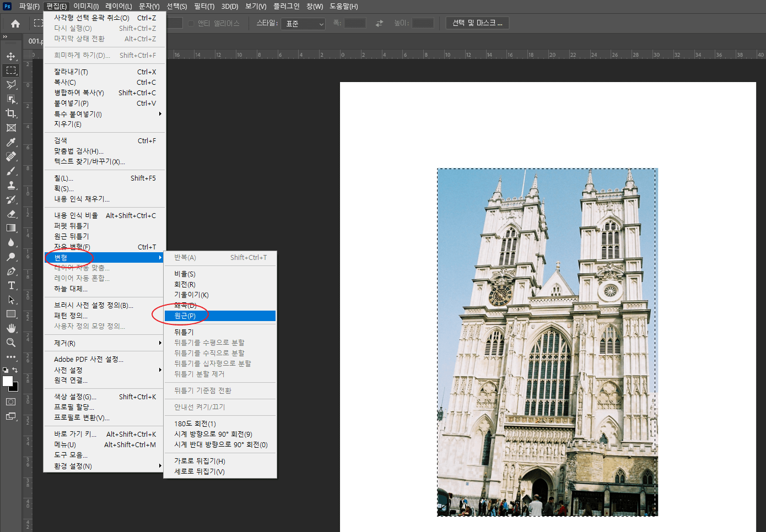Choose 원근(P) in transform submenu

[220, 316]
